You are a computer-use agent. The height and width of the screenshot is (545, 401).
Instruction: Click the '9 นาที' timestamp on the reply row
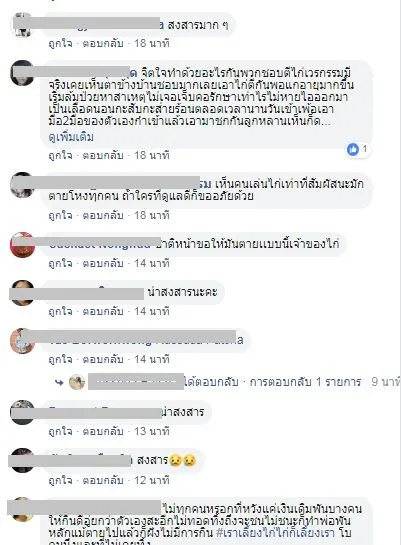[x=386, y=382]
